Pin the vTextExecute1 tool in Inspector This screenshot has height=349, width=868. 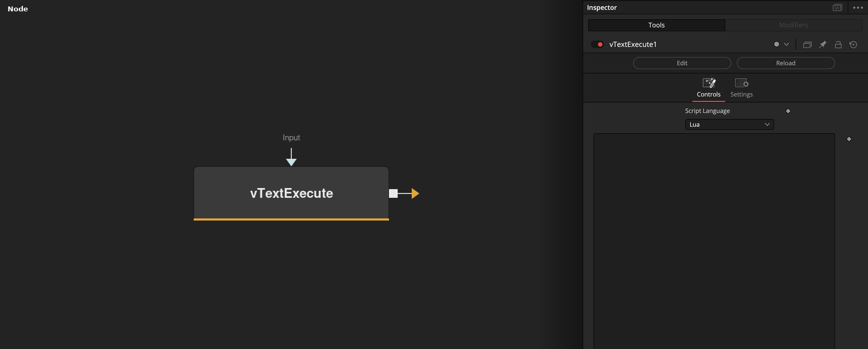[x=822, y=44]
